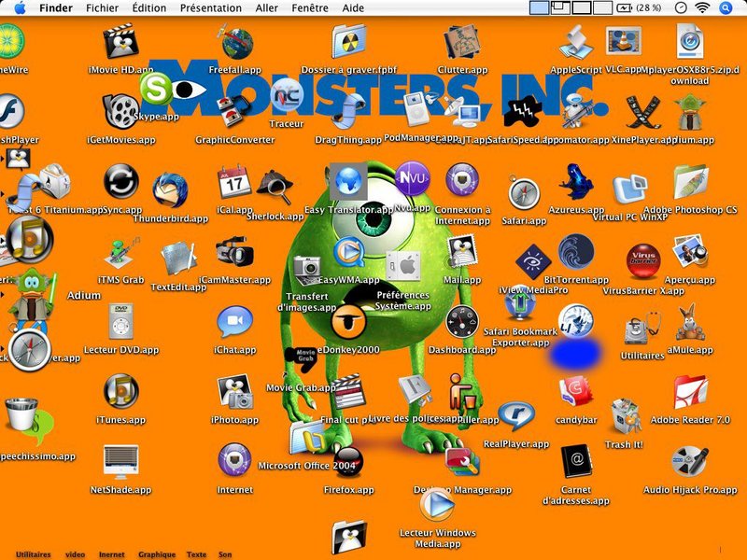Viewport: 747px width, 560px height.
Task: Launch the Lecteur Windows Media.app icon
Action: click(x=437, y=505)
